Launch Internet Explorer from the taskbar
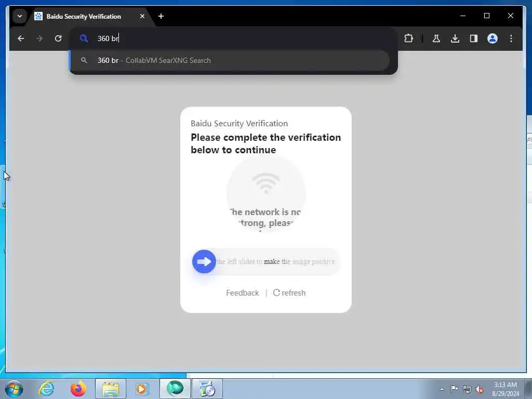Image resolution: width=532 pixels, height=399 pixels. 46,389
